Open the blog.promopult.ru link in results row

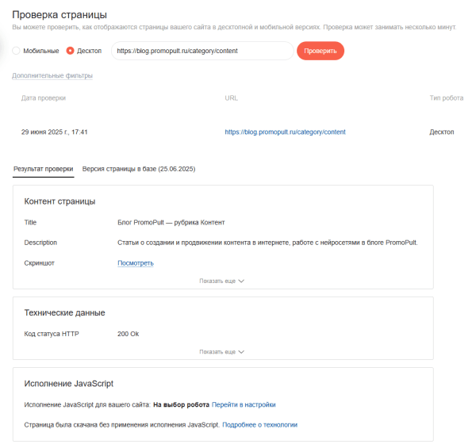(x=285, y=132)
